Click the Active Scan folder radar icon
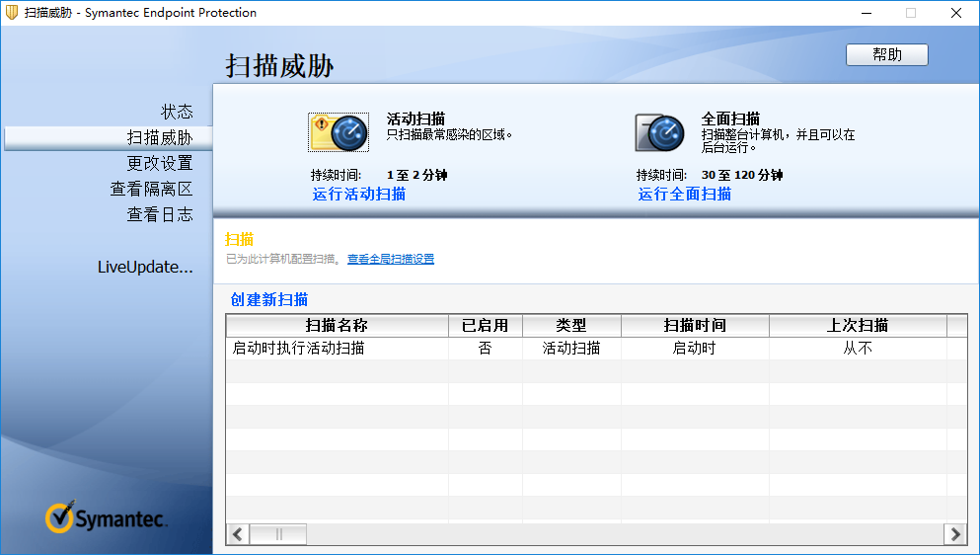The image size is (980, 555). pos(339,132)
